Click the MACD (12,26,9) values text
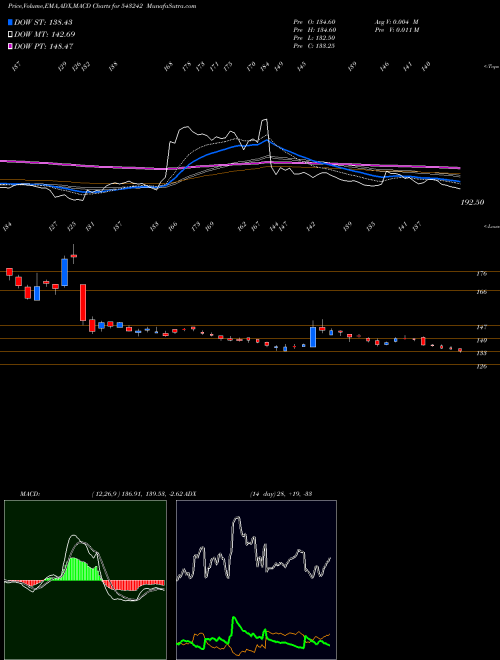Viewport: 500px width, 660px height. tap(136, 493)
